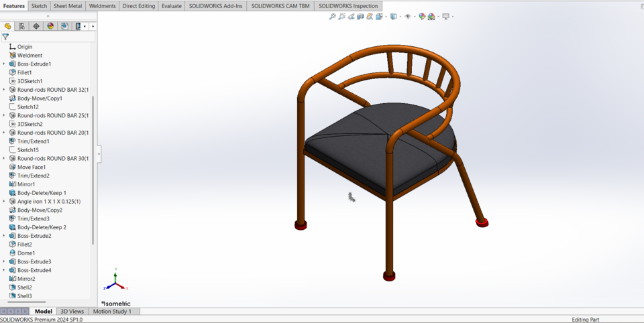644x323 pixels.
Task: Click the View Orientation cube icon
Action: (x=378, y=16)
